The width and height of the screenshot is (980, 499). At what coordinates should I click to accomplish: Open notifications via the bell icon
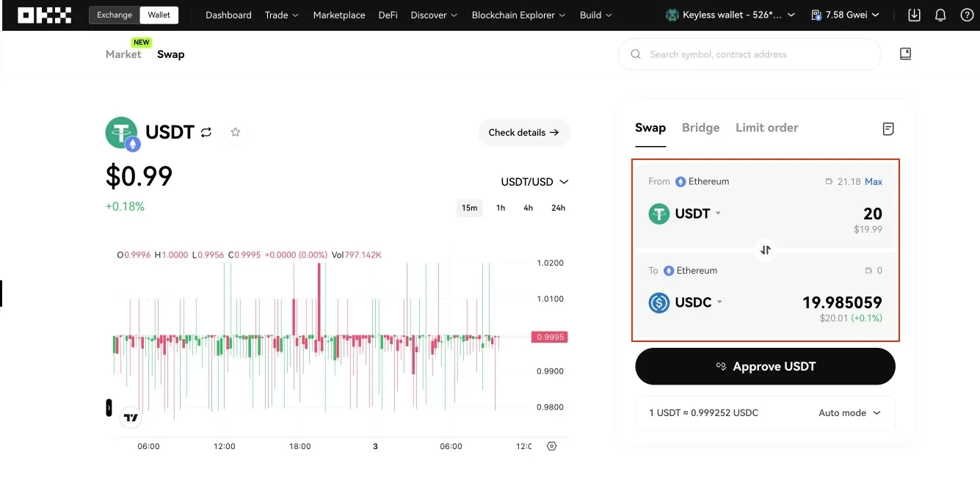click(940, 15)
